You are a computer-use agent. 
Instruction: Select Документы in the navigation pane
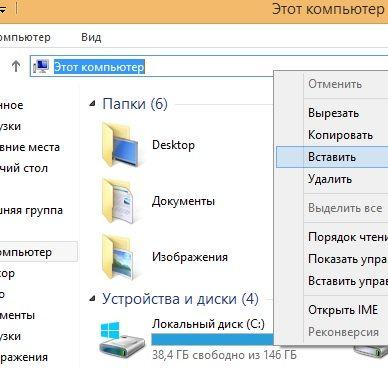[x=17, y=315]
